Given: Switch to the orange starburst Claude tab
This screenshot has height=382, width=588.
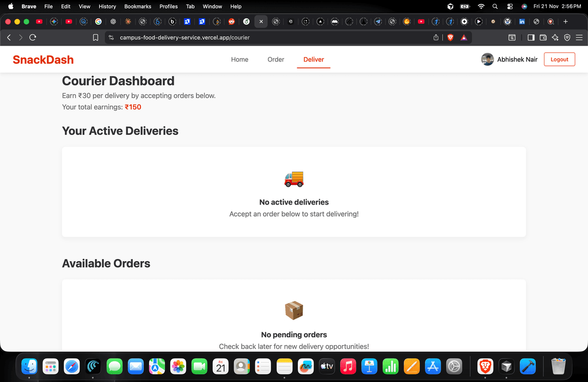Looking at the screenshot, I should point(128,21).
